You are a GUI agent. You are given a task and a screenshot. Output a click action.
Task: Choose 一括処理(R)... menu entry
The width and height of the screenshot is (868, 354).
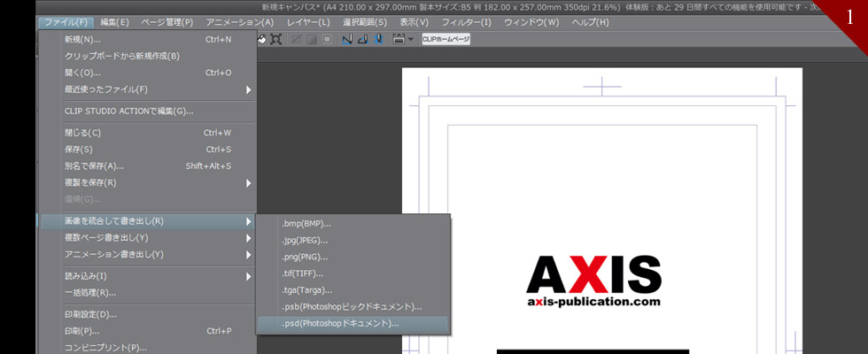148,293
